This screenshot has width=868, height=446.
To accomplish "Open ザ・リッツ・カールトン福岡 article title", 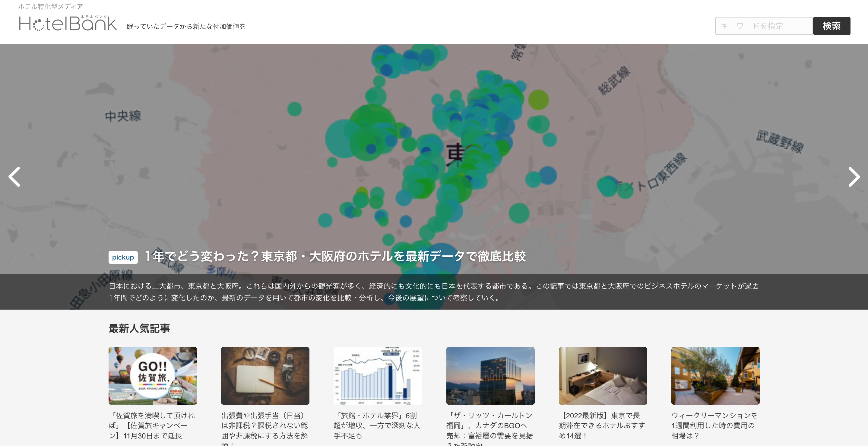I will click(489, 425).
